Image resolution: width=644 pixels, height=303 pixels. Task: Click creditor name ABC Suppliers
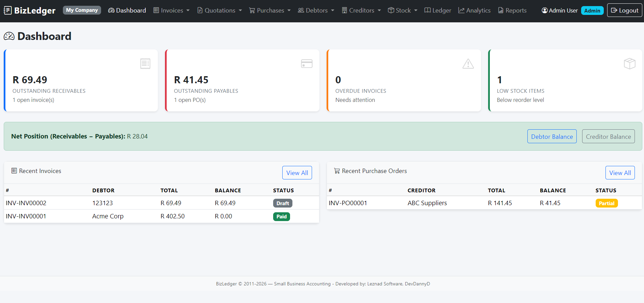(x=427, y=203)
